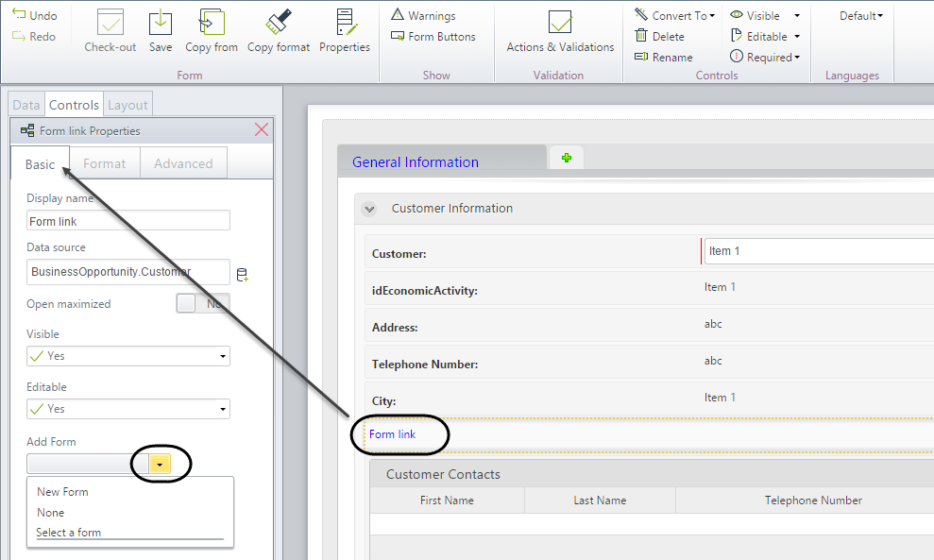Open the Copy from tool
The height and width of the screenshot is (560, 934).
212,23
